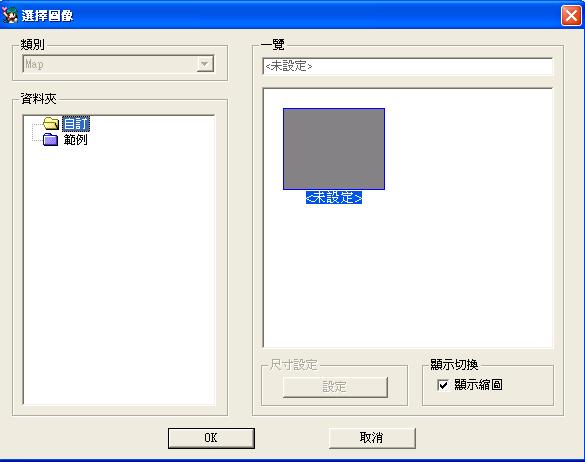Select the gray <未設定> thumbnail image

click(334, 149)
